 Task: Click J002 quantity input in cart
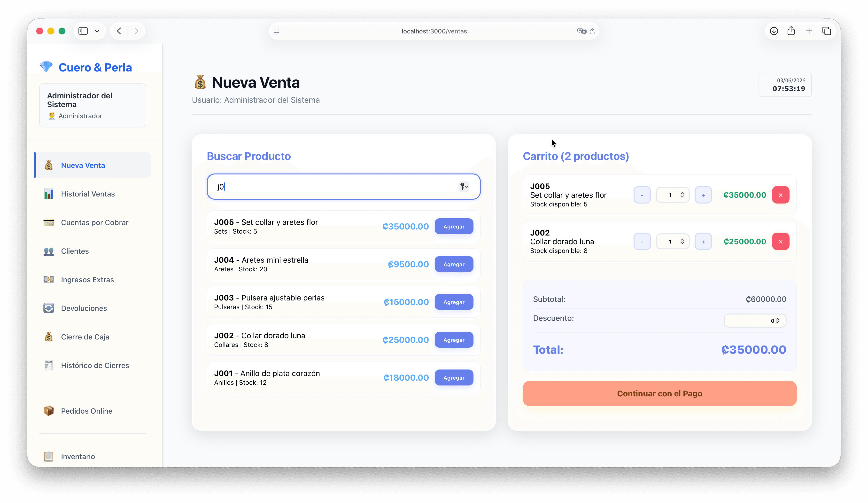[x=672, y=242]
